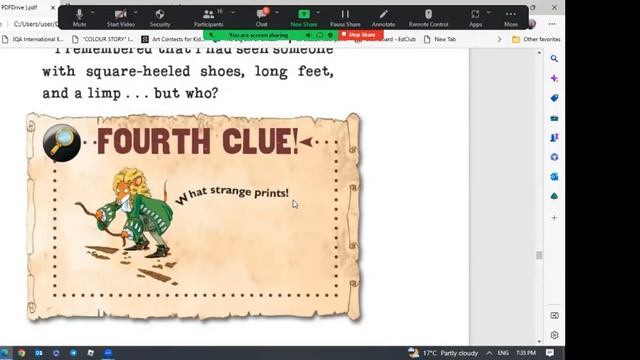640x360 pixels.
Task: Open Chrome from the taskbar
Action: click(21, 353)
